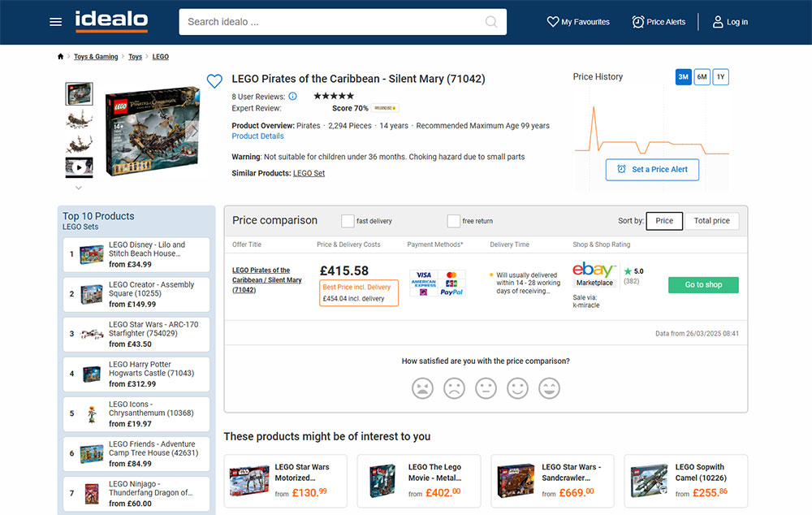Click the main Silent Mary product image
812x515 pixels.
click(x=153, y=132)
